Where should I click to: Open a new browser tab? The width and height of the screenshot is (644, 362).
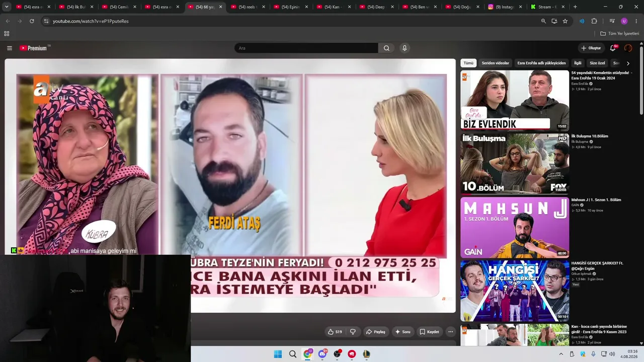(575, 7)
